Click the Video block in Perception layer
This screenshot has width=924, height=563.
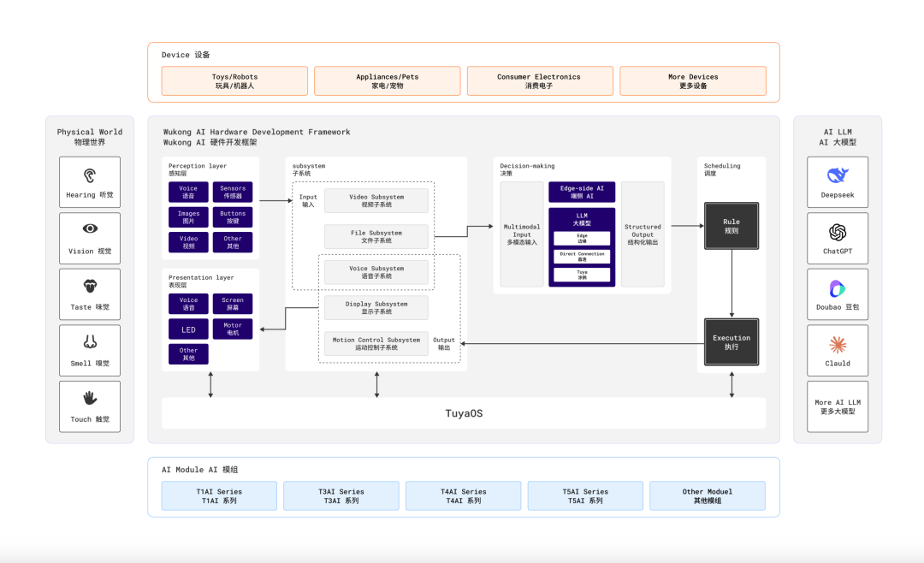[188, 242]
